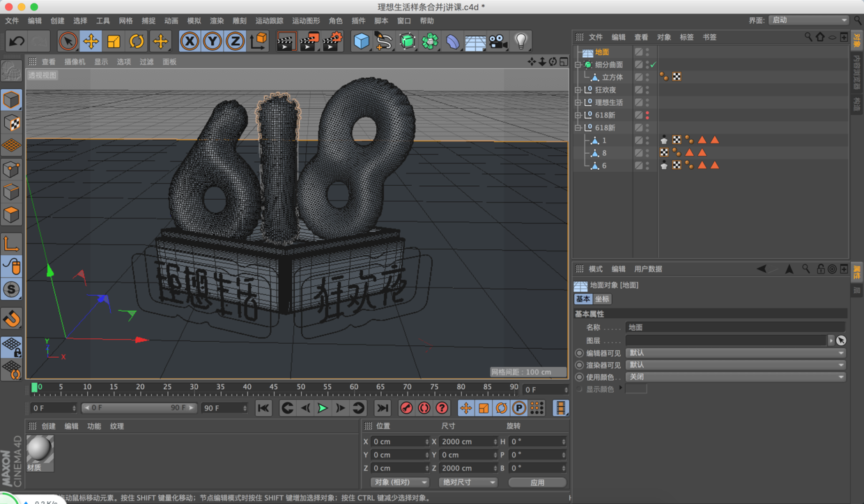The height and width of the screenshot is (504, 864).
Task: Open the 对象 (相对) coordinate dropdown
Action: pyautogui.click(x=400, y=482)
